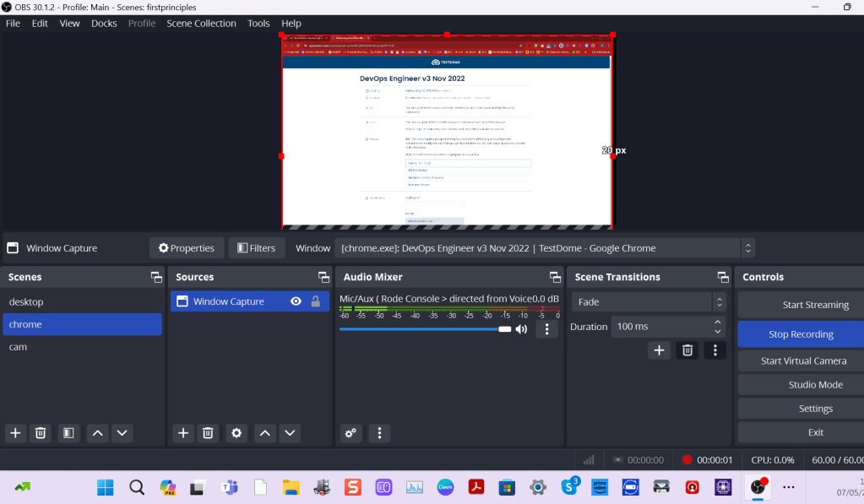
Task: Remove selected scene with trash icon
Action: pos(41,433)
